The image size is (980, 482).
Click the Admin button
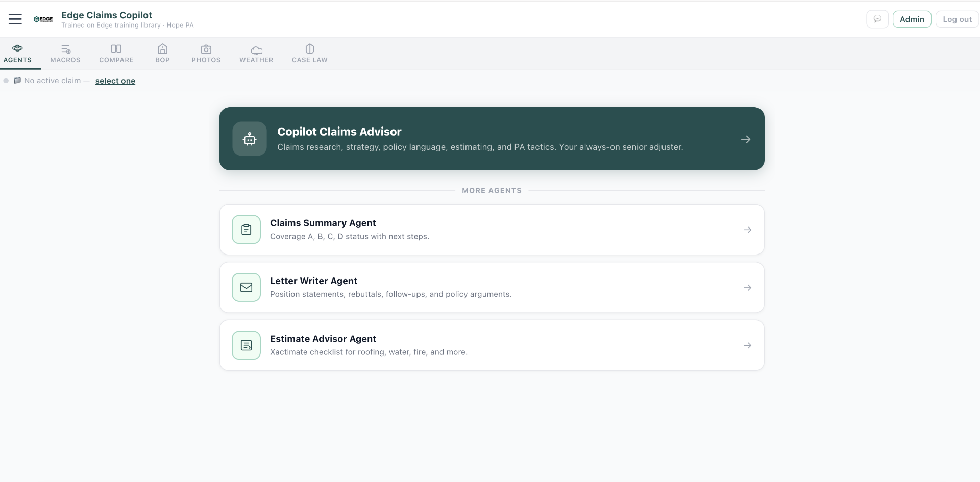point(912,19)
